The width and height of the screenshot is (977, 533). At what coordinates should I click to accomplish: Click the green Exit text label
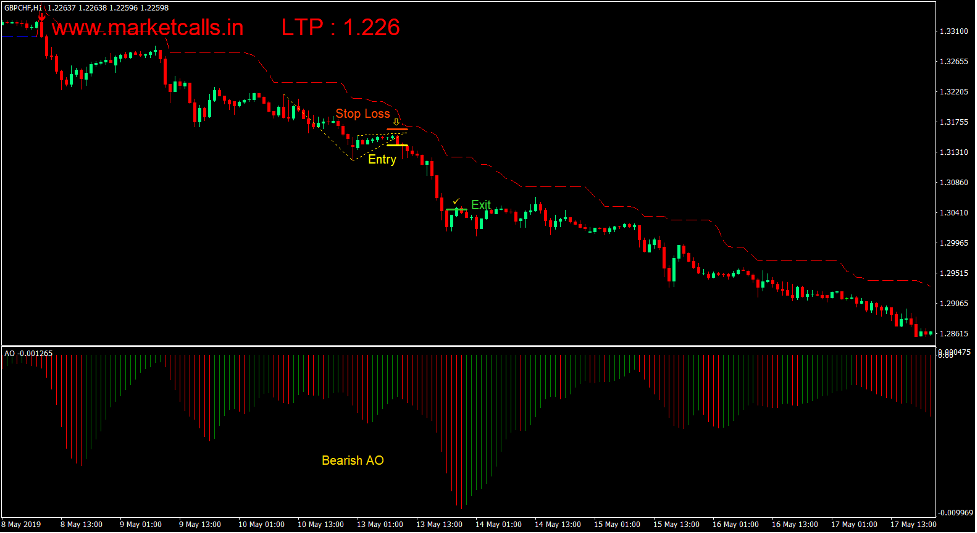pyautogui.click(x=481, y=205)
